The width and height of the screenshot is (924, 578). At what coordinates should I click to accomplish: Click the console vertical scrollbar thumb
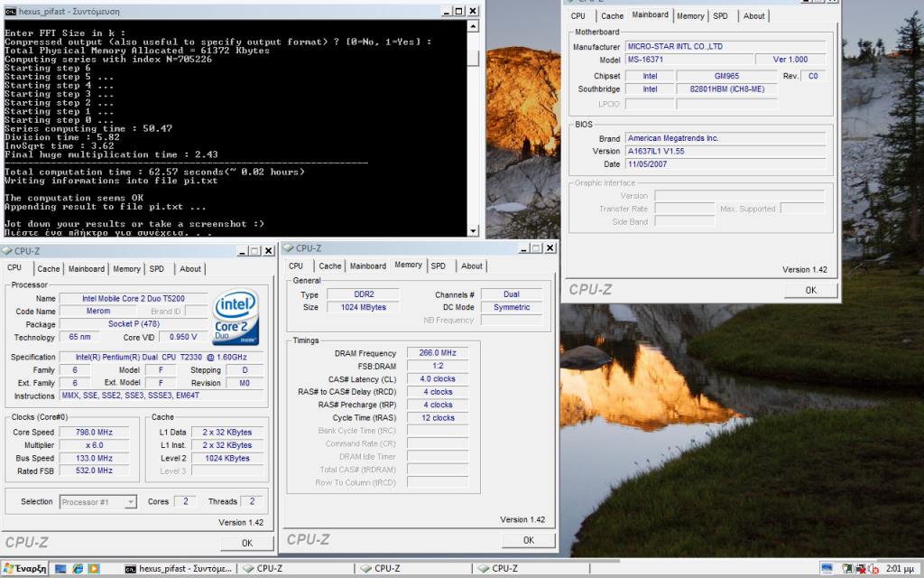pyautogui.click(x=473, y=58)
